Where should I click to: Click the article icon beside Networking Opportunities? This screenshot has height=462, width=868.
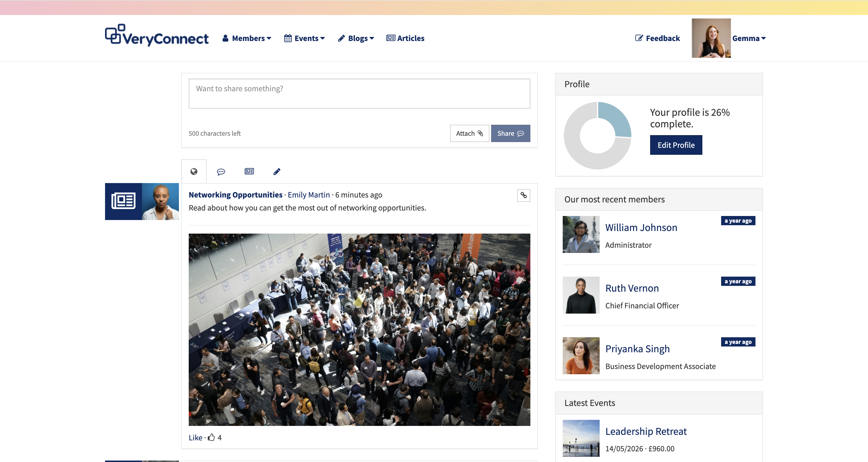coord(123,201)
